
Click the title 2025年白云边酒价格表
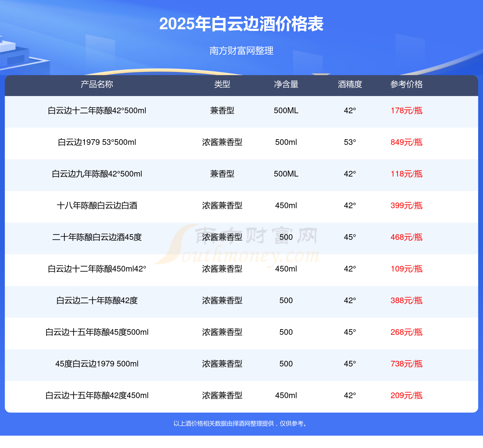tap(241, 24)
